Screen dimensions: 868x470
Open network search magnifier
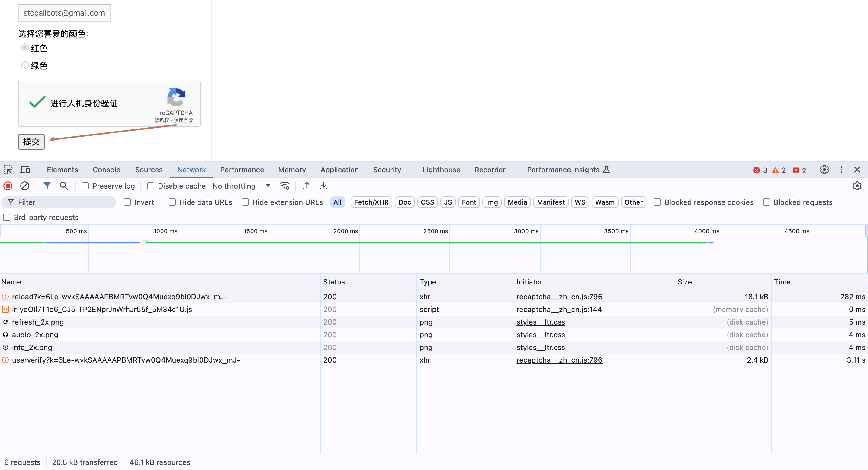tap(64, 186)
